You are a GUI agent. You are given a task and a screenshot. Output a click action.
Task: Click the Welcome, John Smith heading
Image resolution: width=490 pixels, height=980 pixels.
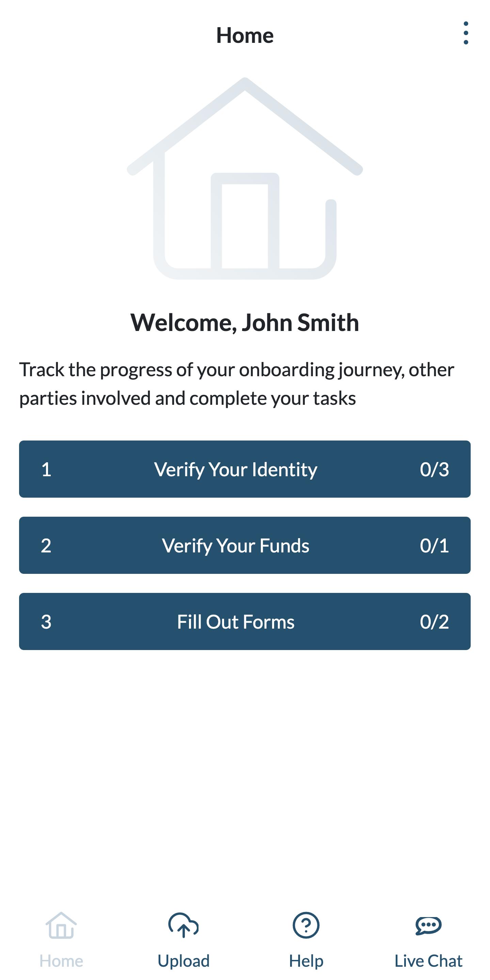click(245, 322)
